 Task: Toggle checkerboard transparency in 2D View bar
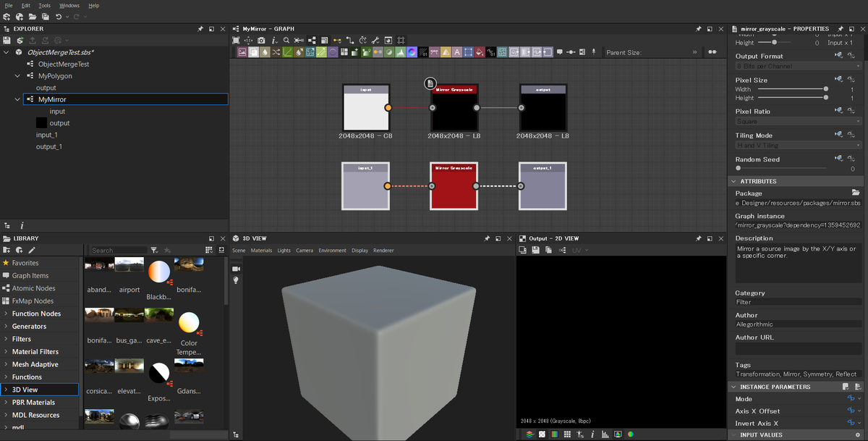coord(542,434)
